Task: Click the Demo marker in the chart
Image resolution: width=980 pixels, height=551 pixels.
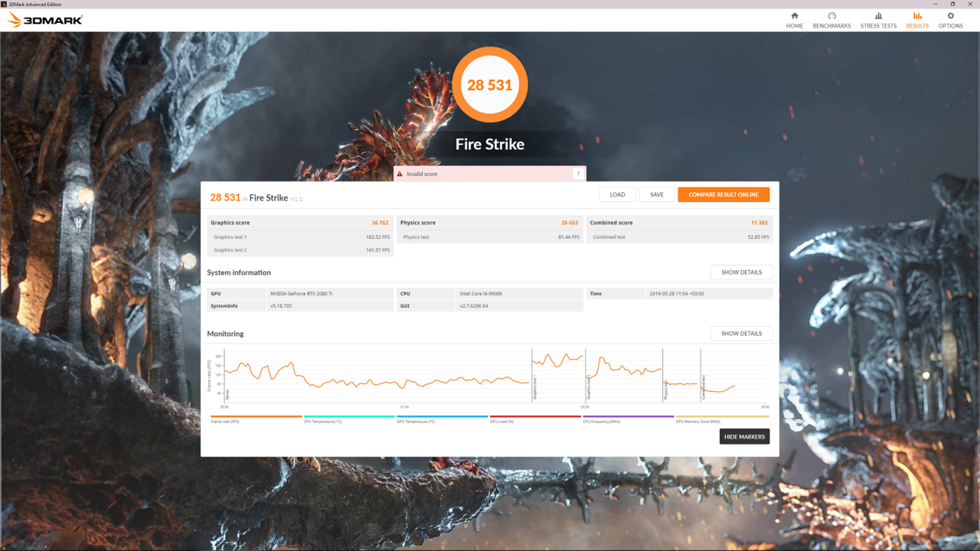Action: point(227,395)
